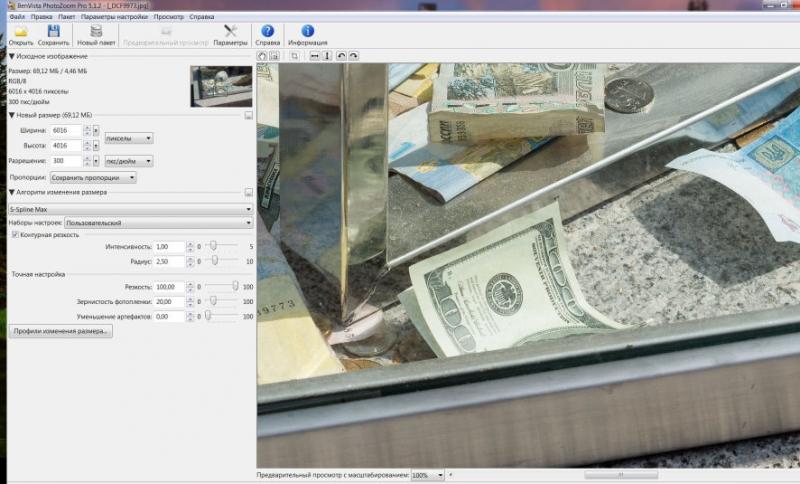Image resolution: width=800 pixels, height=484 pixels.
Task: Click the Разрешение input field
Action: pos(66,161)
